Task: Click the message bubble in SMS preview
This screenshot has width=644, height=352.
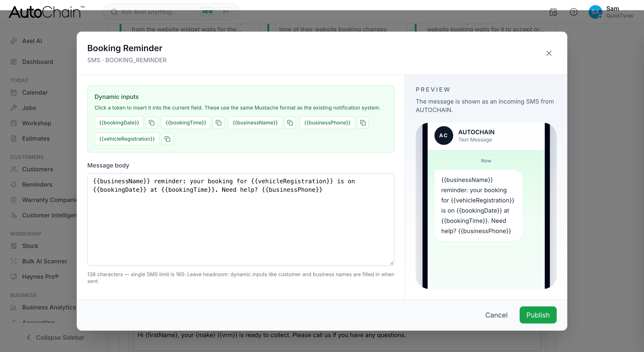Action: pyautogui.click(x=478, y=205)
